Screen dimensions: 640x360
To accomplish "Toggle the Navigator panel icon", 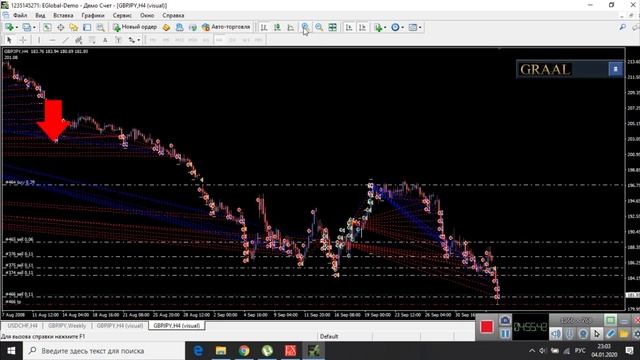I will pyautogui.click(x=73, y=27).
